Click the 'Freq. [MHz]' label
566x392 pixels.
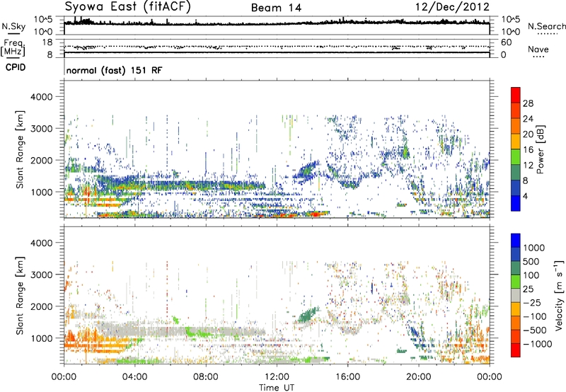(13, 48)
